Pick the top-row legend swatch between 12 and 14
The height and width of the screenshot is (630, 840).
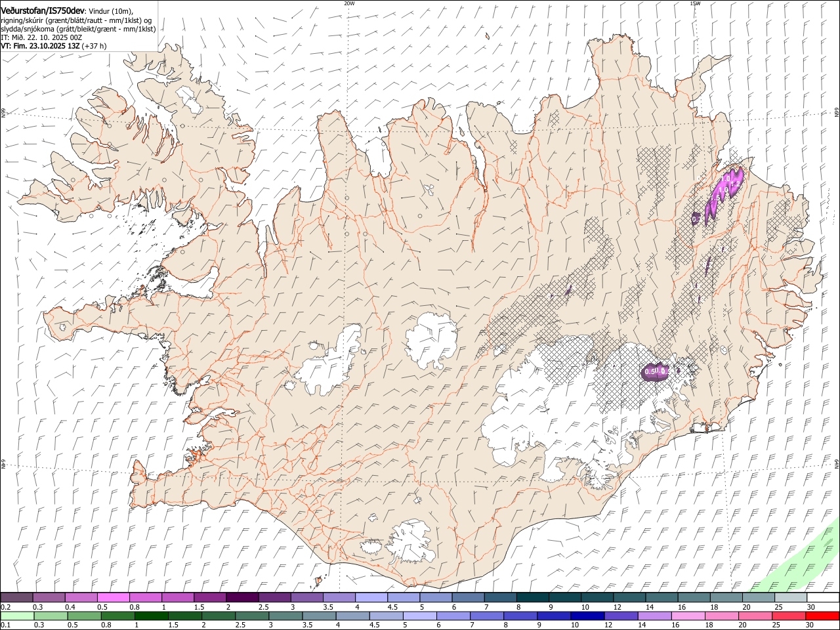click(x=629, y=597)
